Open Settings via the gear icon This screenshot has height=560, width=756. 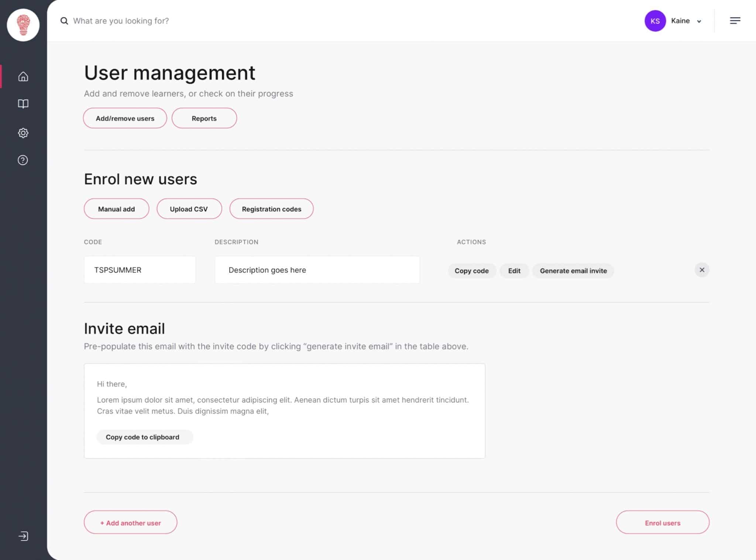pos(23,133)
